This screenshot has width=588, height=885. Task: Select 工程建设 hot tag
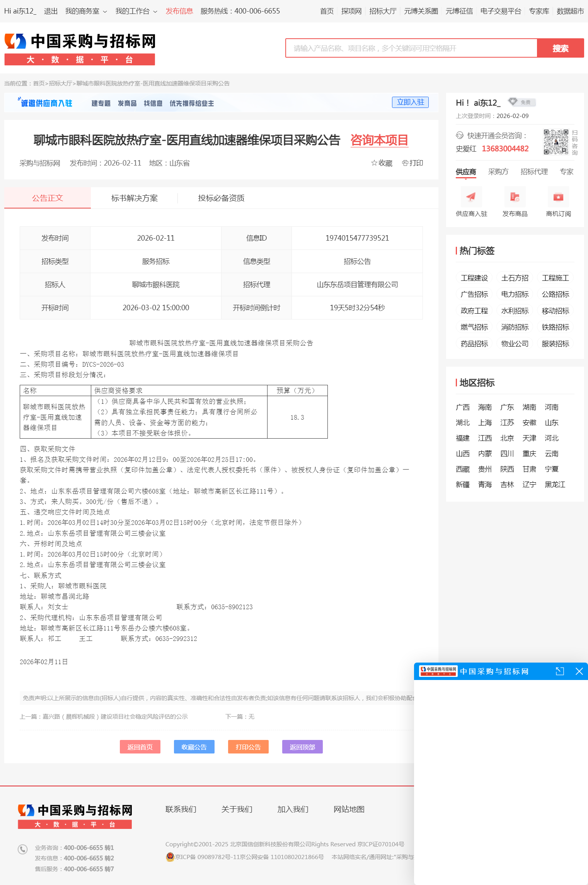[474, 278]
